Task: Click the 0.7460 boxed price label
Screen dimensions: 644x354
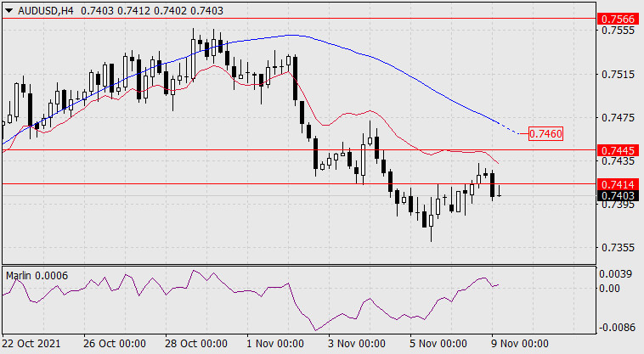Action: pos(545,134)
